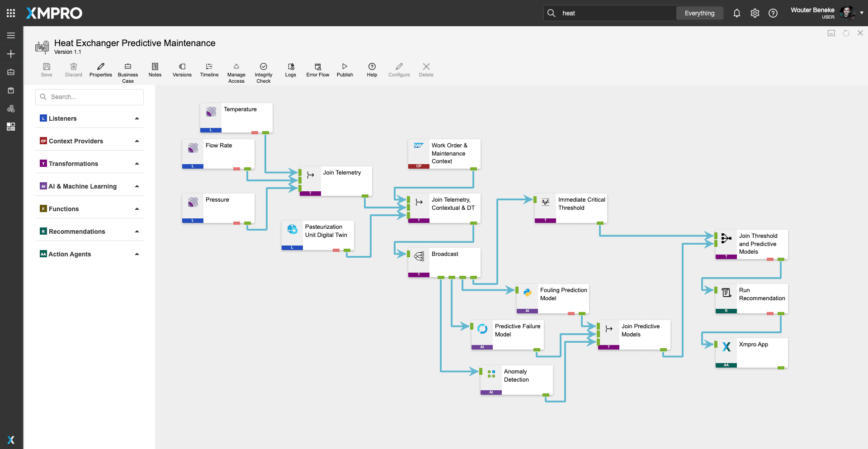Viewport: 868px width, 449px height.
Task: Click the toolbox Search field
Action: coord(90,97)
